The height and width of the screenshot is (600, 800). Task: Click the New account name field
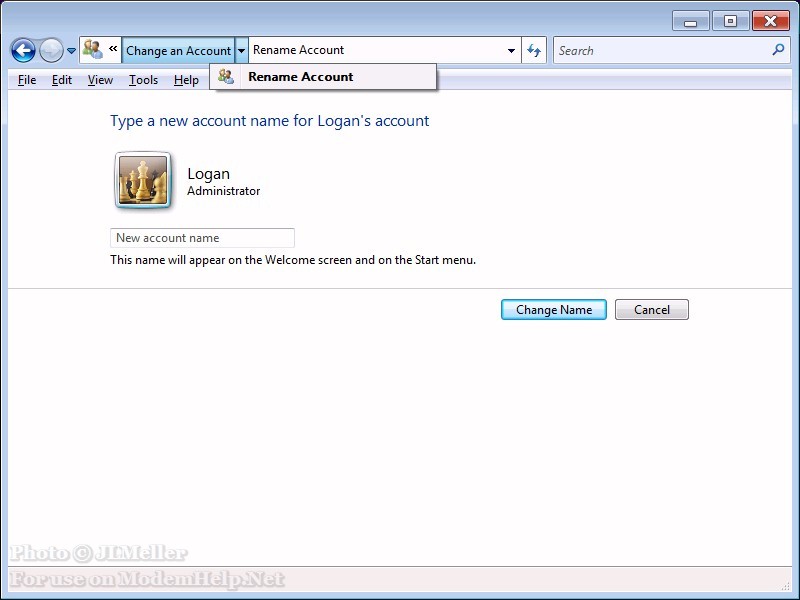click(203, 238)
